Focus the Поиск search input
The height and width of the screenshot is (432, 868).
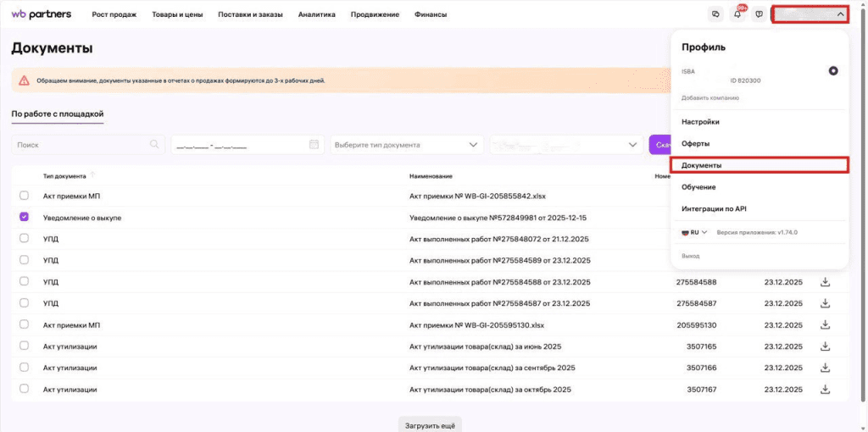[x=88, y=145]
